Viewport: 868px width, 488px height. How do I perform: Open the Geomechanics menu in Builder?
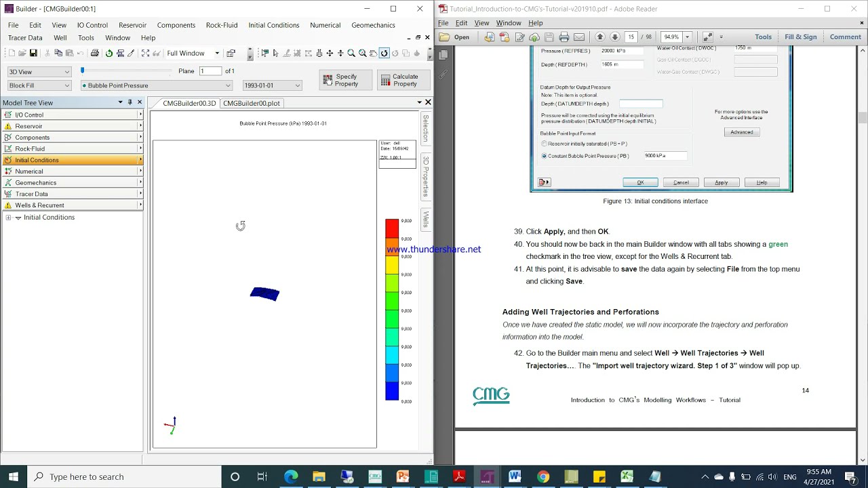click(x=373, y=25)
